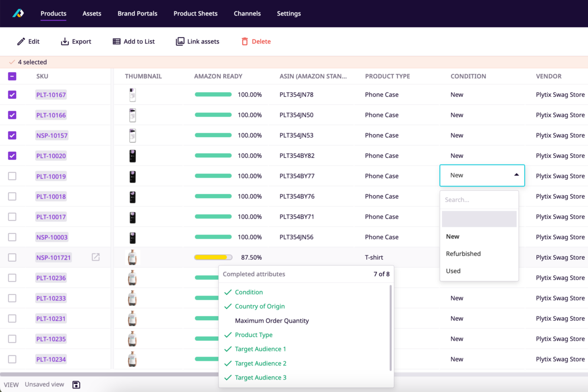The width and height of the screenshot is (588, 392).
Task: Open product PLT-10019 link
Action: click(x=51, y=176)
